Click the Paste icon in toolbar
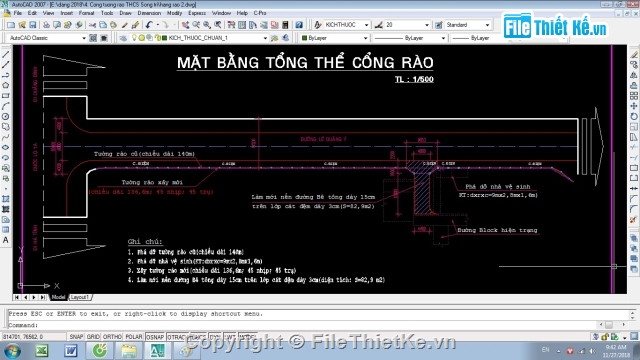This screenshot has width=640, height=360. point(113,25)
